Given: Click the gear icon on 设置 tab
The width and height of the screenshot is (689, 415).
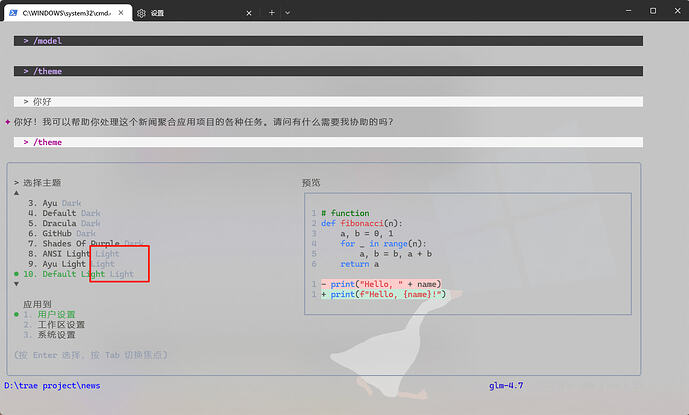Looking at the screenshot, I should click(141, 12).
